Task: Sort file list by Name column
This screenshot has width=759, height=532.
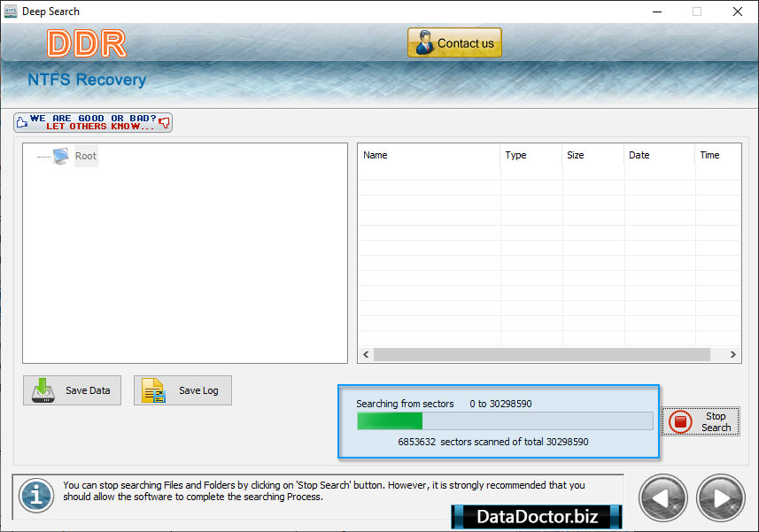Action: pyautogui.click(x=429, y=155)
